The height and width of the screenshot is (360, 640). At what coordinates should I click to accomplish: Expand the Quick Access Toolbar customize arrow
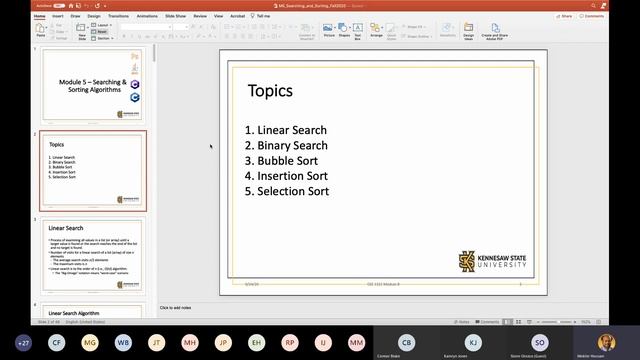point(105,6)
